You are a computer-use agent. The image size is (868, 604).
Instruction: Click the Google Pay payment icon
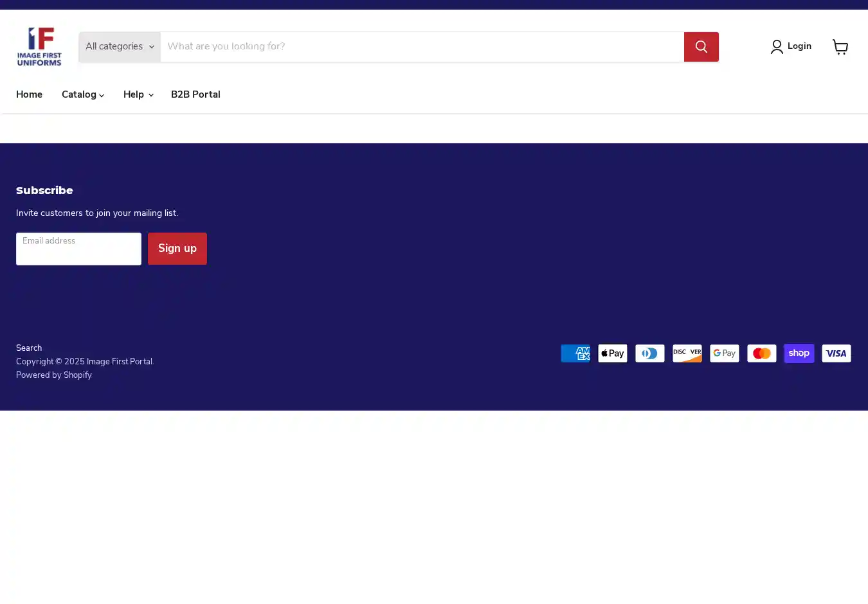(724, 353)
